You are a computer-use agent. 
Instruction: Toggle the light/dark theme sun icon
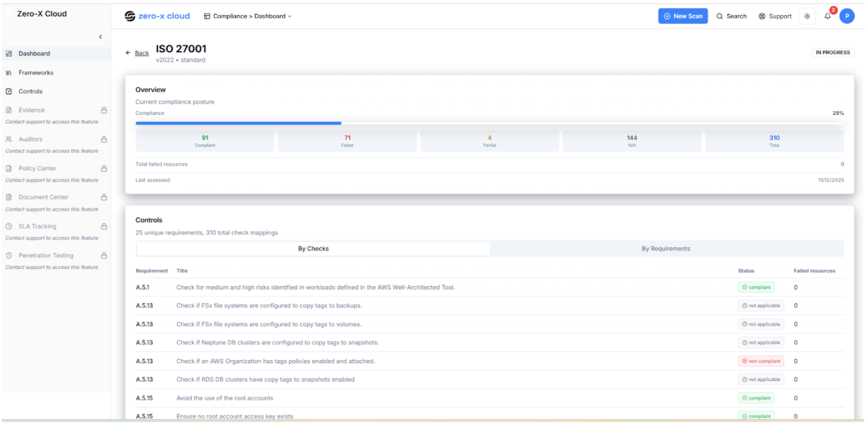807,16
